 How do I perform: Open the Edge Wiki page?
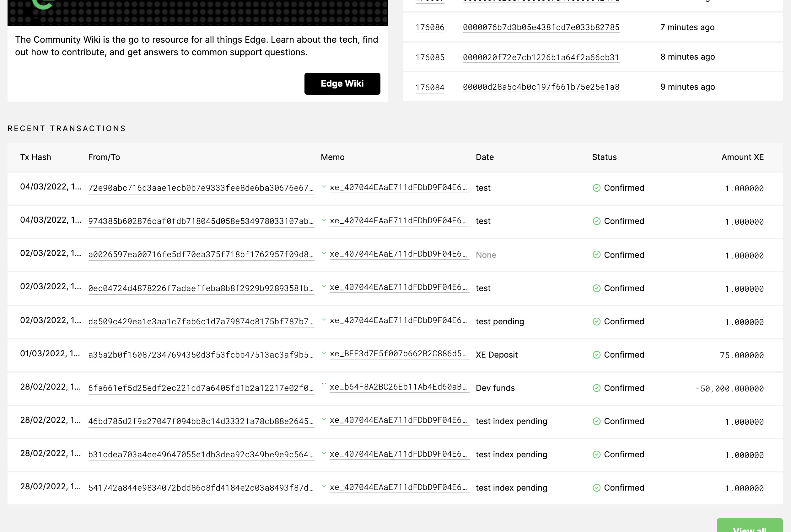[342, 83]
